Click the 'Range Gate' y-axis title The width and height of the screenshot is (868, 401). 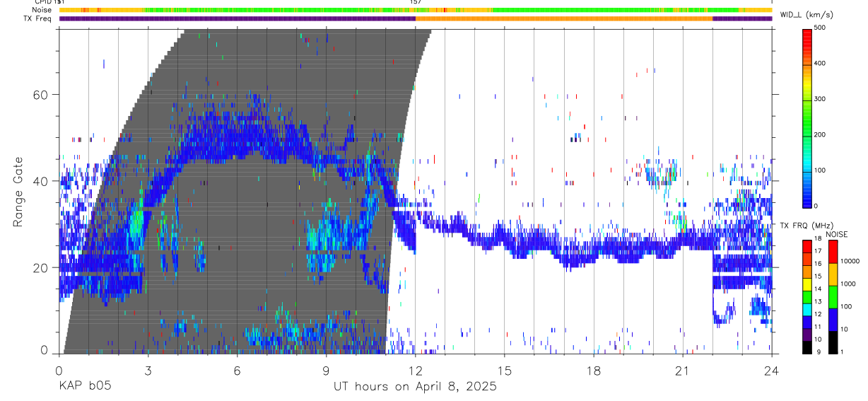click(x=18, y=191)
